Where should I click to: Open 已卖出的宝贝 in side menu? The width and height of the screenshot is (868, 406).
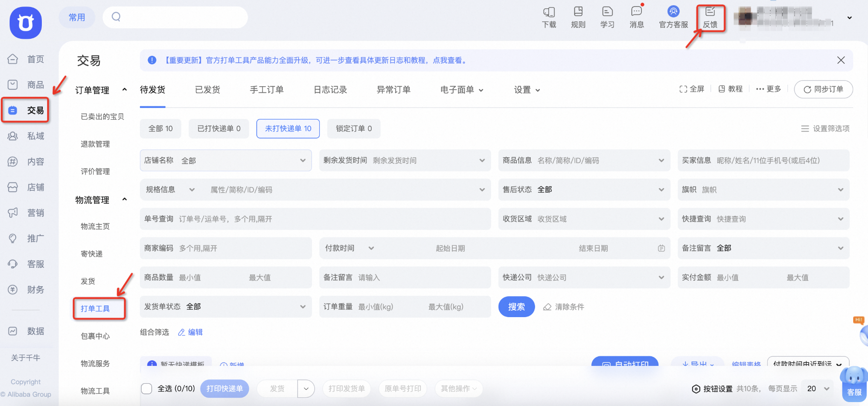(102, 117)
